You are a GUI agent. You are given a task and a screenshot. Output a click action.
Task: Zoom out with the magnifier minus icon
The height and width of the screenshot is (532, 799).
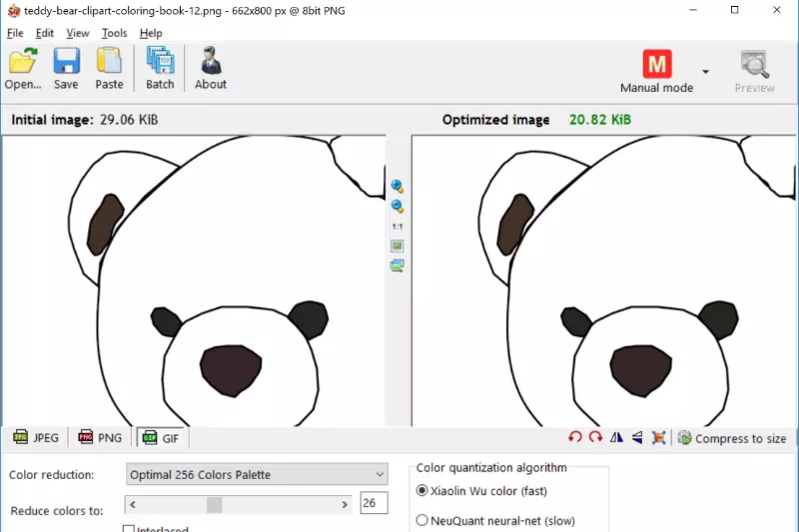(x=397, y=207)
